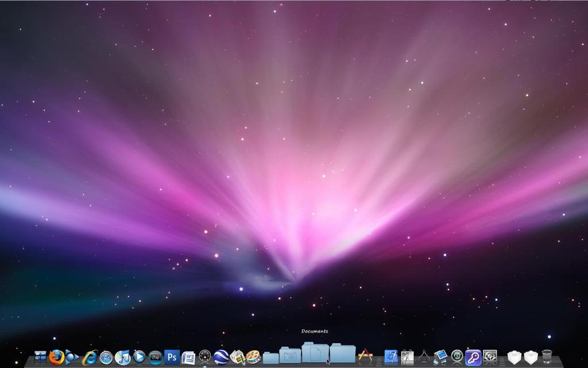Viewport: 588px width, 368px height.
Task: Open the Documents folder in the dock
Action: point(315,352)
